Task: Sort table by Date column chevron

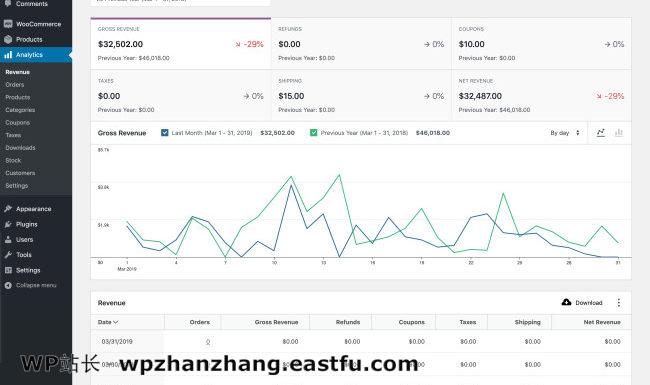Action: (116, 322)
